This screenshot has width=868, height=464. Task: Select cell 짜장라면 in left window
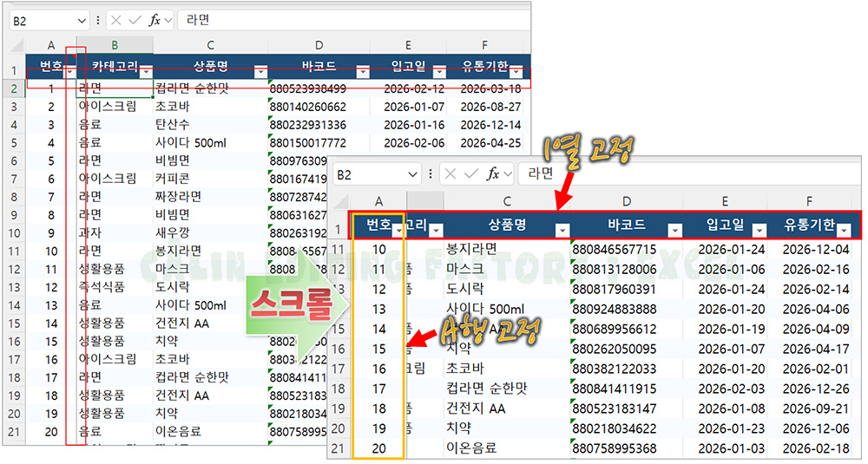tap(210, 196)
